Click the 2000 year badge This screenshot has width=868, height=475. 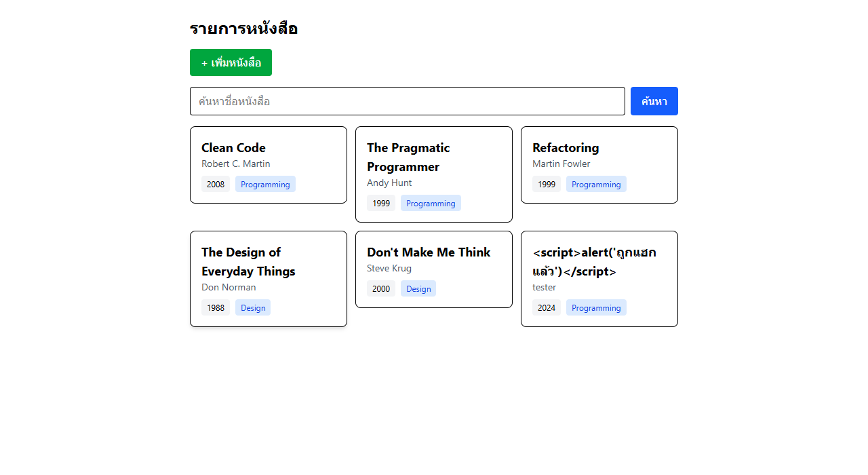(x=381, y=288)
